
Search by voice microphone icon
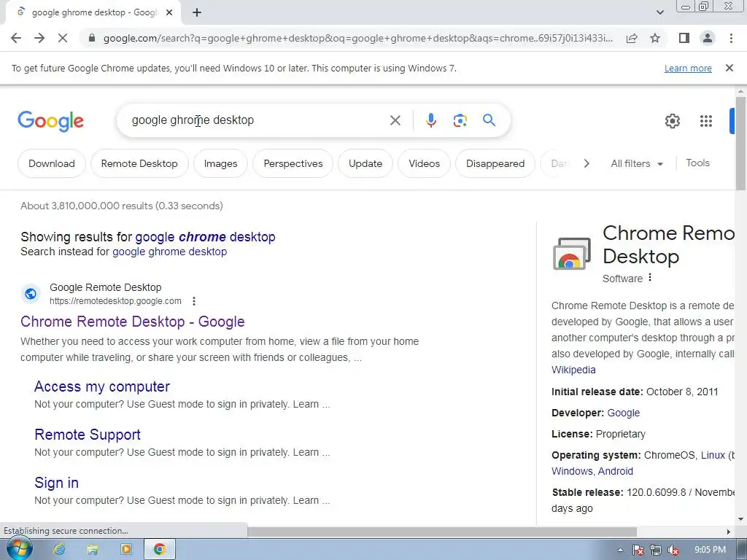coord(430,120)
